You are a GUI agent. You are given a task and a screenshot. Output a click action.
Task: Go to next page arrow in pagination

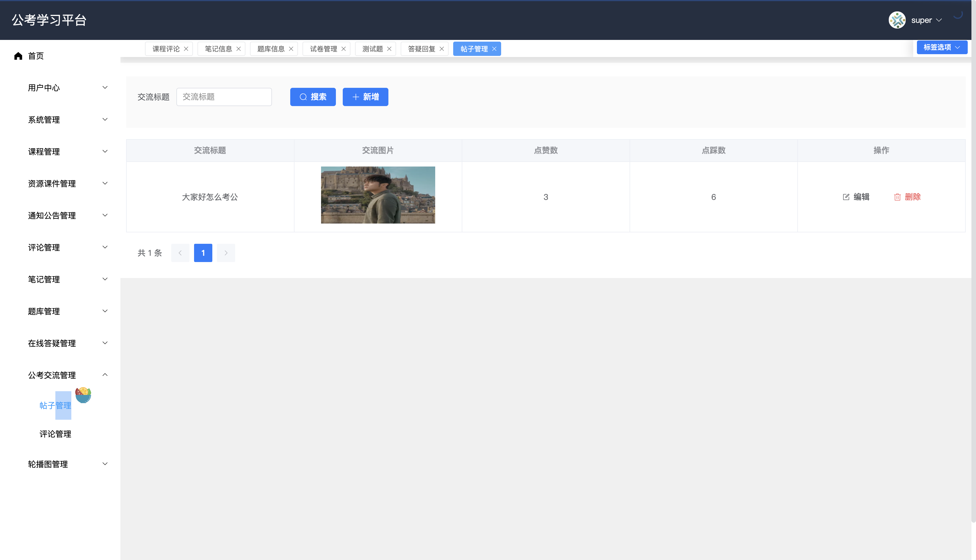click(x=226, y=253)
